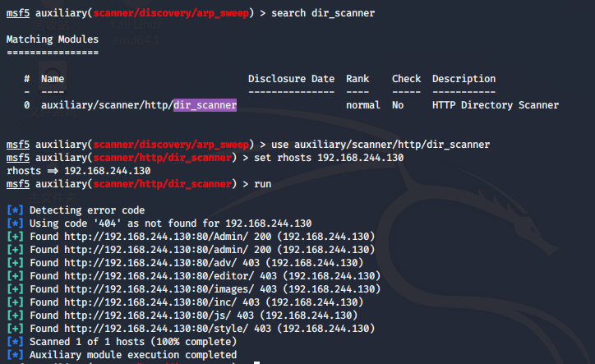Click the found URL ending in /inc/

click(150, 302)
